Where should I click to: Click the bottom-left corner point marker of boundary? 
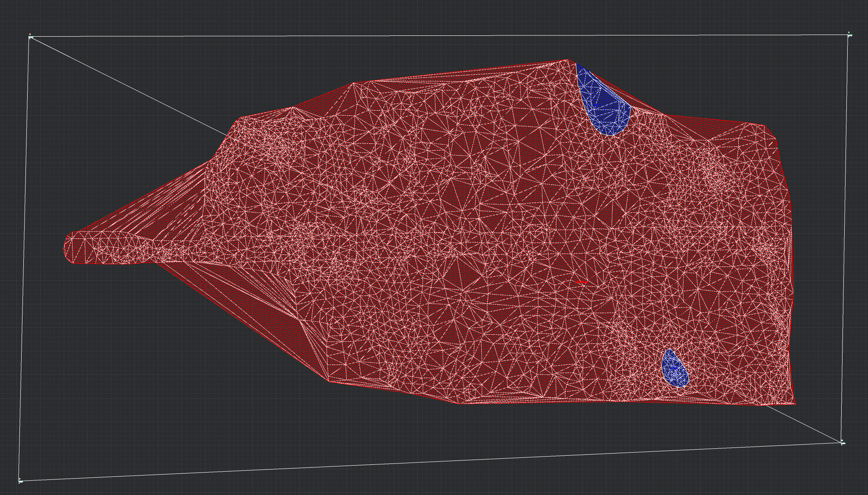tap(20, 480)
